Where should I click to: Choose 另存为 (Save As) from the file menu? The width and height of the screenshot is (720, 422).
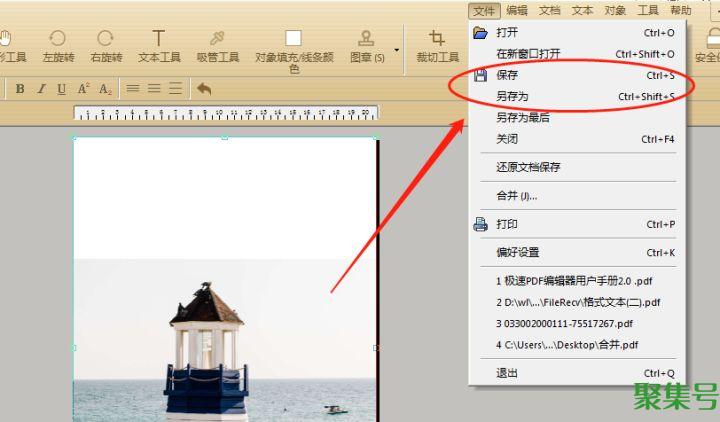tap(512, 96)
